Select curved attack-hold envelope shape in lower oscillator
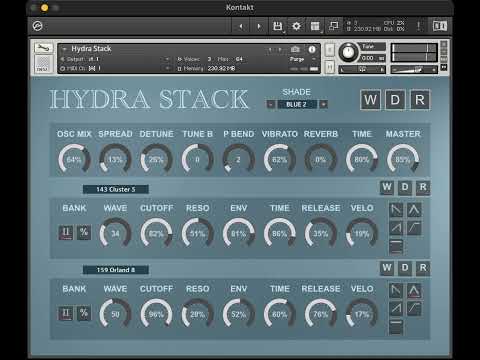 414,309
